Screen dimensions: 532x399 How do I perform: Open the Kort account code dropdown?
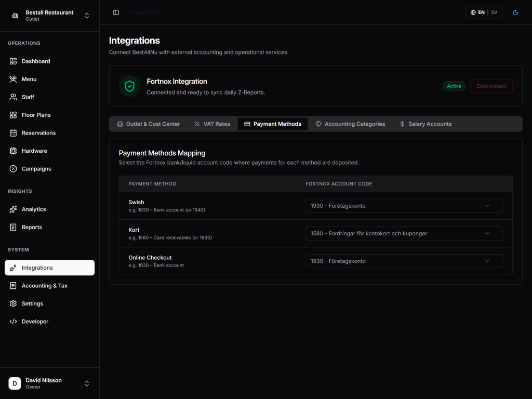(x=404, y=233)
